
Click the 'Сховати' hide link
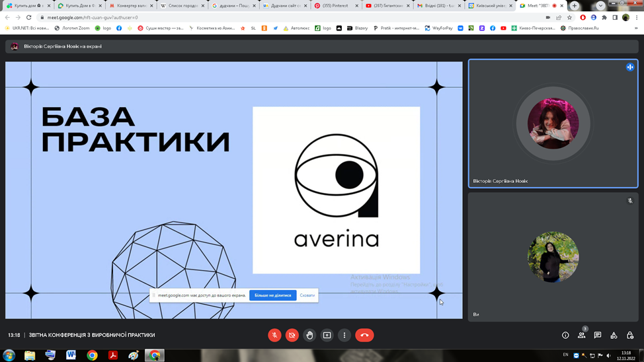coord(307,295)
